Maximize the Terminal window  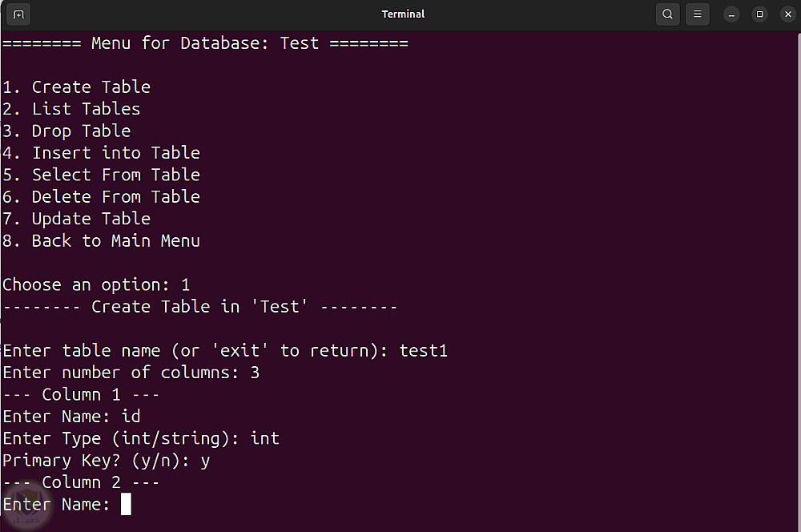tap(759, 14)
